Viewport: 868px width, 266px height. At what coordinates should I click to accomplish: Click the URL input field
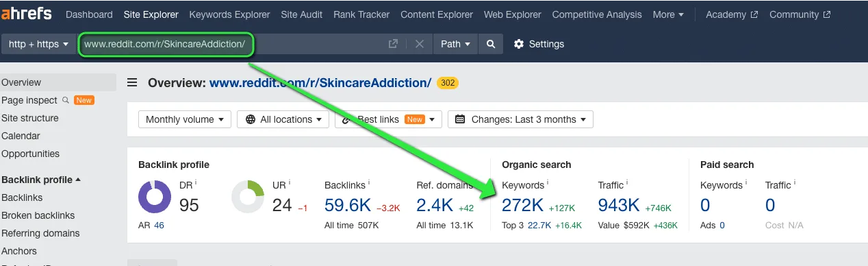pyautogui.click(x=233, y=44)
